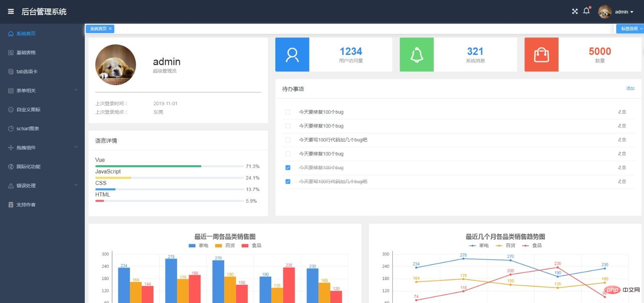Open the 标签选项 dropdown
The height and width of the screenshot is (303, 644).
pyautogui.click(x=630, y=29)
